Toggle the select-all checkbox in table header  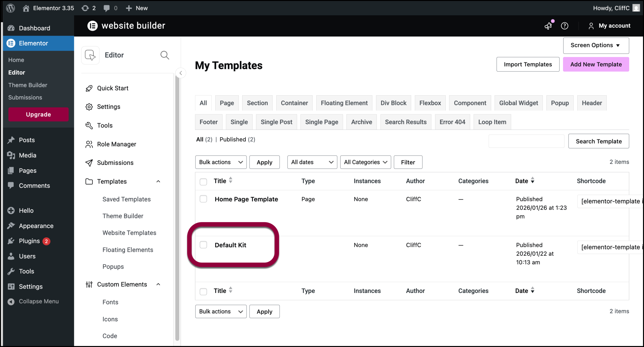pos(203,181)
